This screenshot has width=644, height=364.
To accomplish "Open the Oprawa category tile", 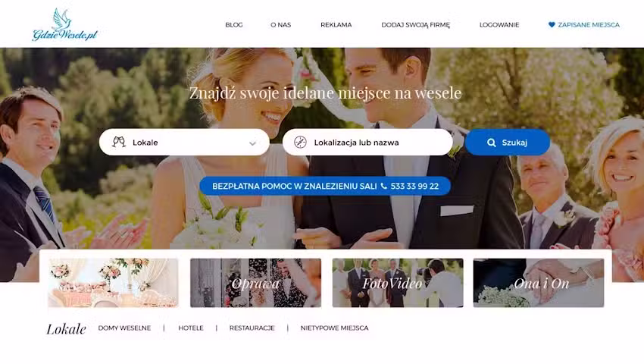I will coord(255,283).
